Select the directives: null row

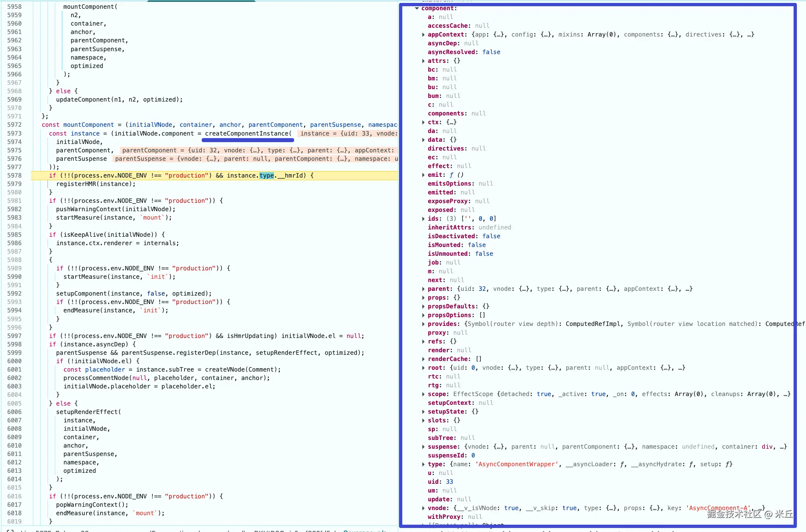(457, 149)
